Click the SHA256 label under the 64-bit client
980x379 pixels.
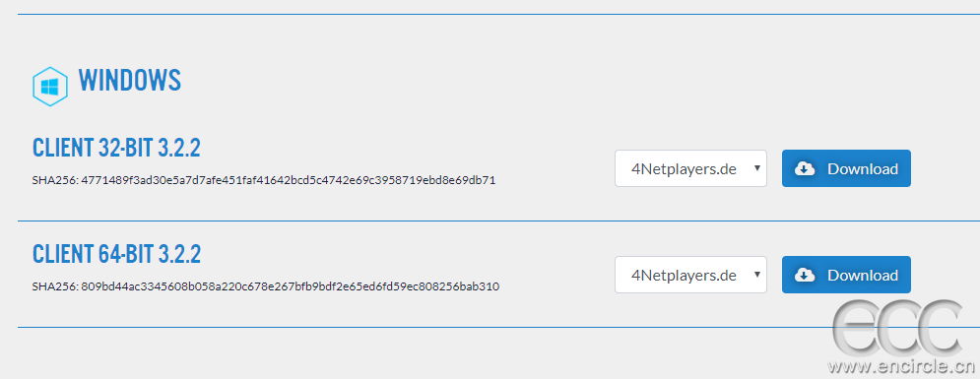point(55,286)
